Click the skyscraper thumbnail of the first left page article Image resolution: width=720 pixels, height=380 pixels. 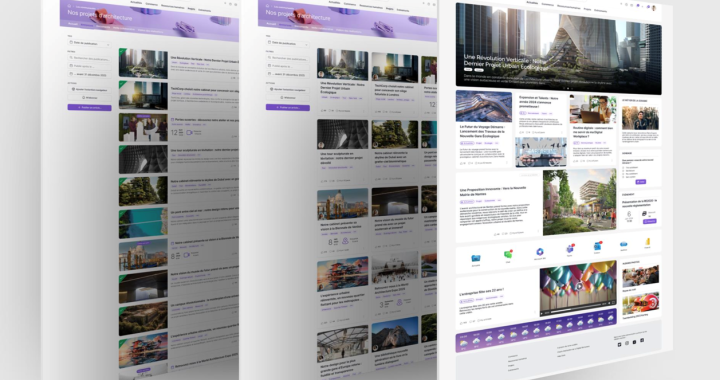coord(143,63)
